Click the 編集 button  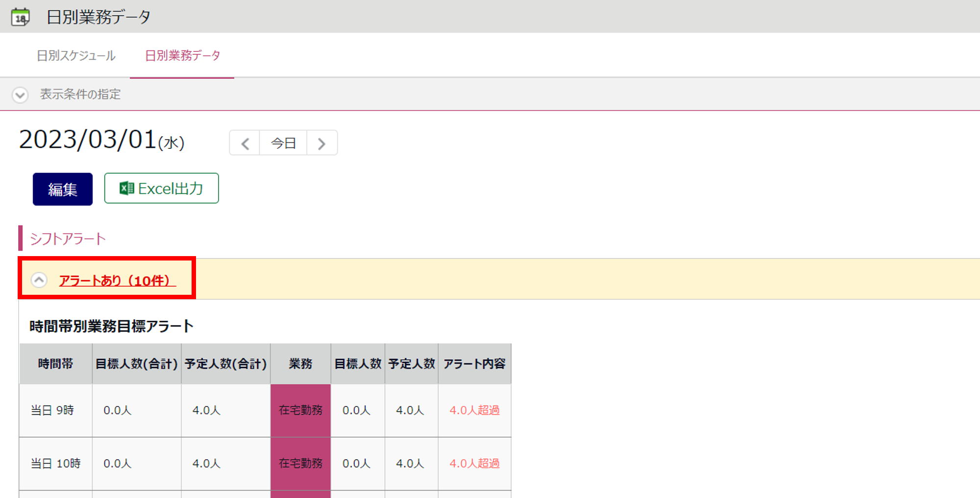coord(63,189)
